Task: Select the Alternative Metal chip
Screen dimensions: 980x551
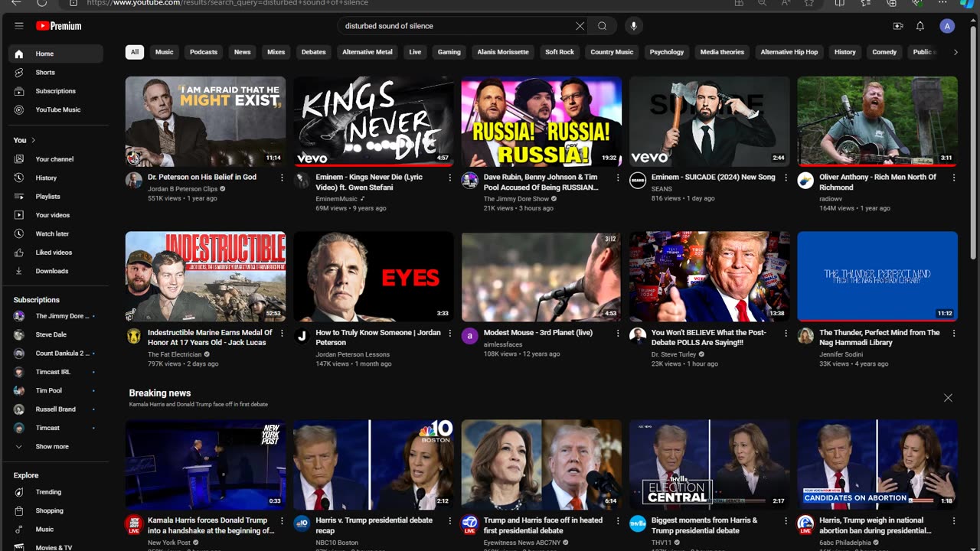Action: 367,52
